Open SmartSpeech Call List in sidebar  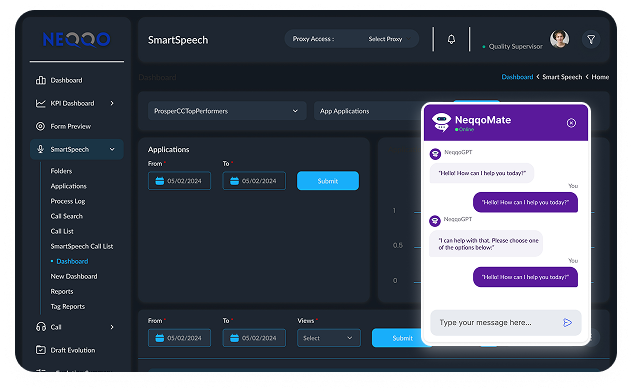(x=82, y=246)
